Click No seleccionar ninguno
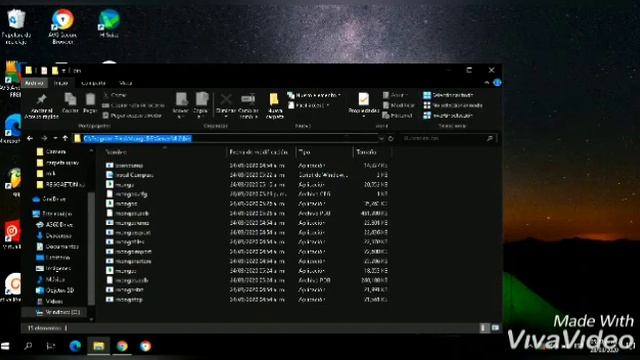640x360 pixels. click(x=453, y=105)
